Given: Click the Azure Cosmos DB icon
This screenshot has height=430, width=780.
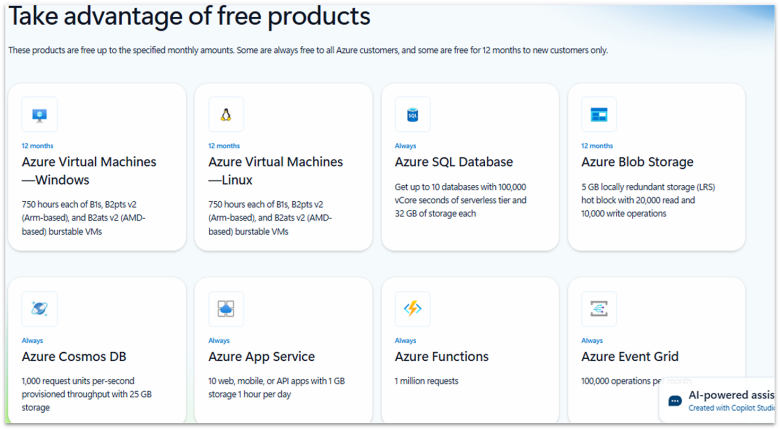Looking at the screenshot, I should 39,309.
